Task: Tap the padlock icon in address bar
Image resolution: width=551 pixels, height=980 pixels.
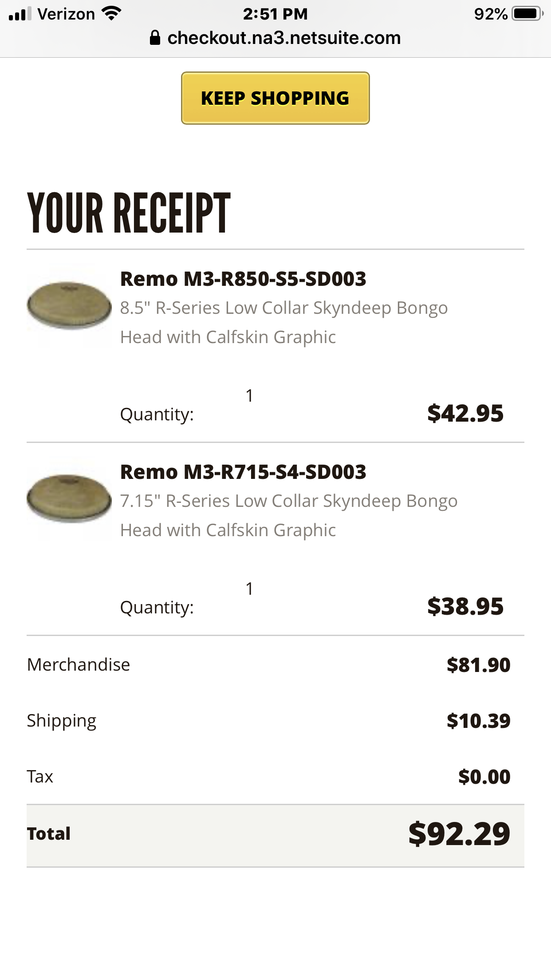Action: pos(154,38)
